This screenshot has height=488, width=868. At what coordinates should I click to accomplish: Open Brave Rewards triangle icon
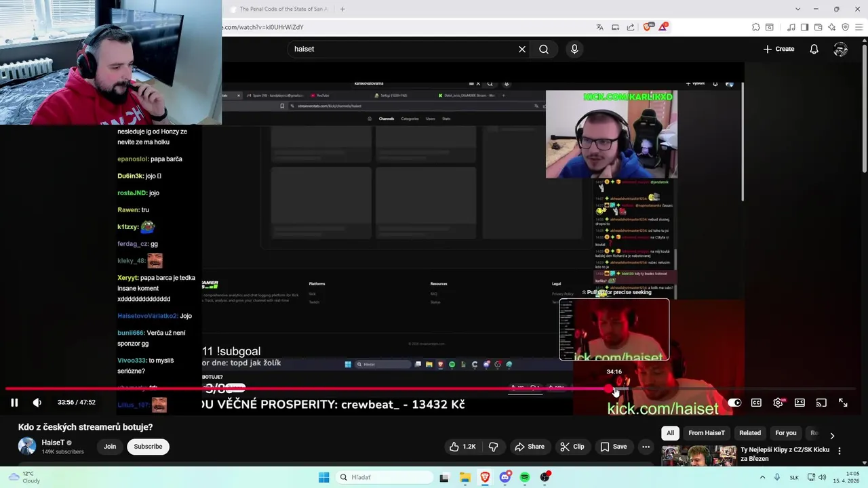[x=663, y=27]
